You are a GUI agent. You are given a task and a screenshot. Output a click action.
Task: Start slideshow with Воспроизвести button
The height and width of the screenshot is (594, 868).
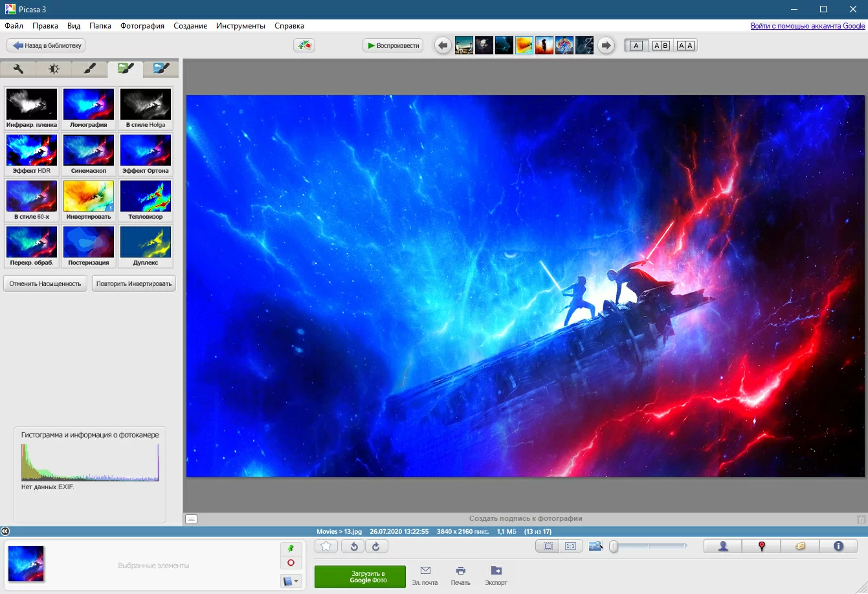(392, 45)
